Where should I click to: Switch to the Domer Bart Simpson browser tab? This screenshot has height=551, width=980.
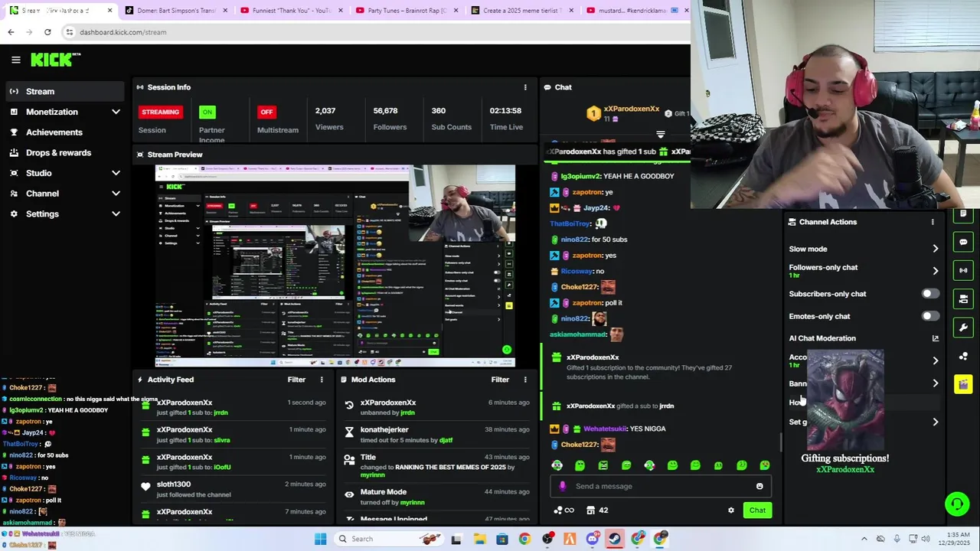175,11
